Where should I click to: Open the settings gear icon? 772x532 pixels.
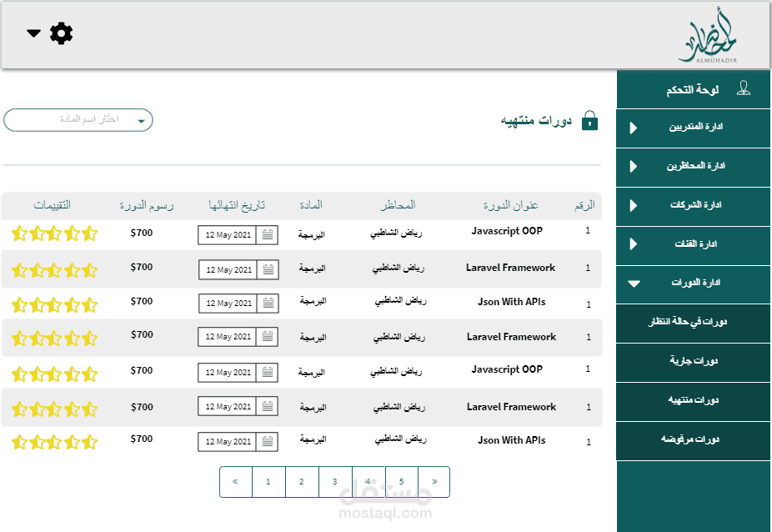tap(61, 33)
